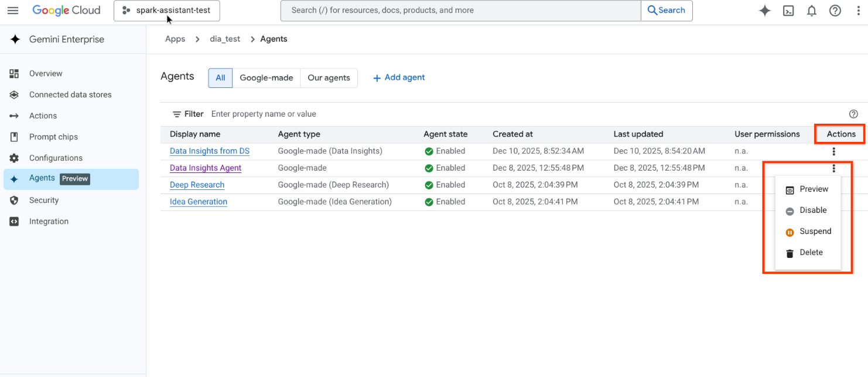The image size is (868, 377).
Task: Open Gemini AI assistant sparkle icon
Action: coord(764,11)
